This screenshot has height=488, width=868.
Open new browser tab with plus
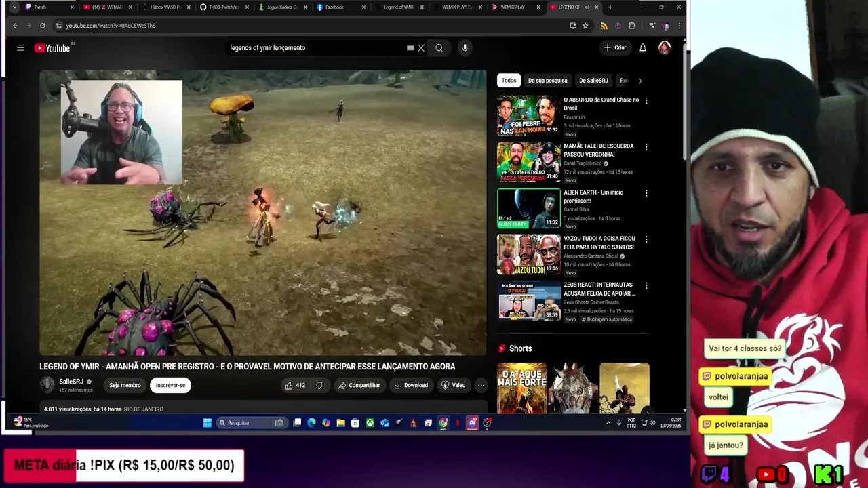[x=610, y=7]
